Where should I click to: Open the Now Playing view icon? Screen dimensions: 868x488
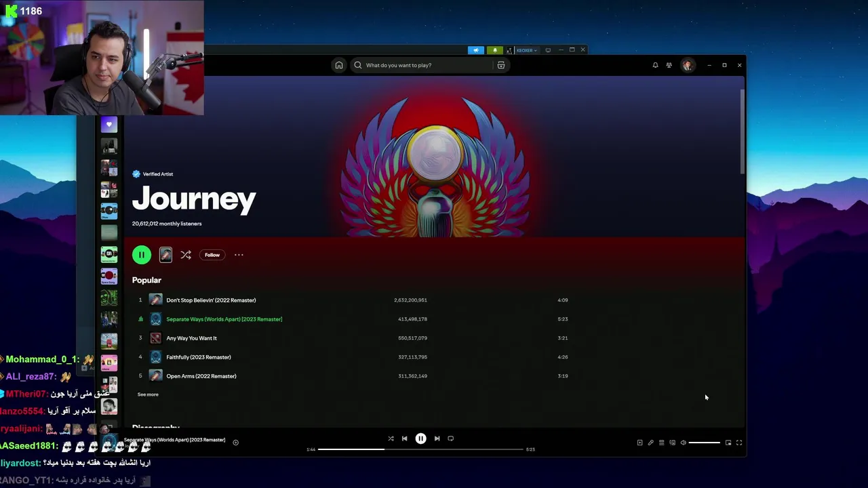[x=639, y=443]
